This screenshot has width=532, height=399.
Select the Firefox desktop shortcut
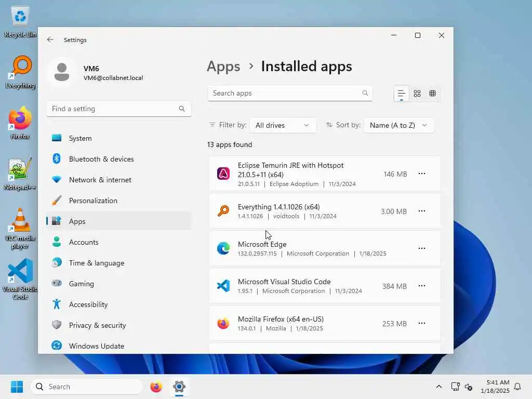tap(20, 123)
